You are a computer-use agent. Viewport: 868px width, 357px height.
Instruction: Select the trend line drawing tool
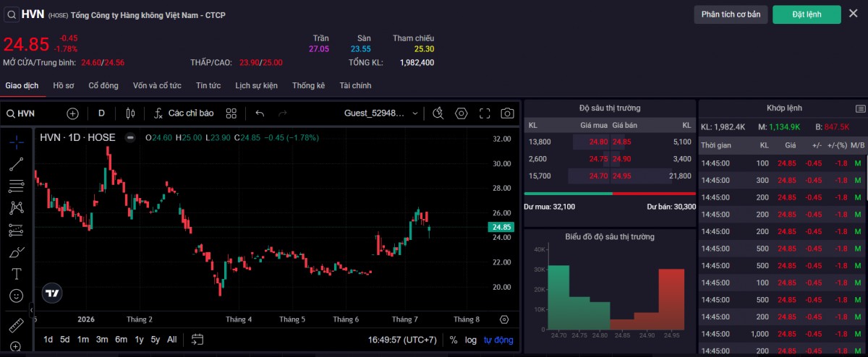(x=16, y=163)
